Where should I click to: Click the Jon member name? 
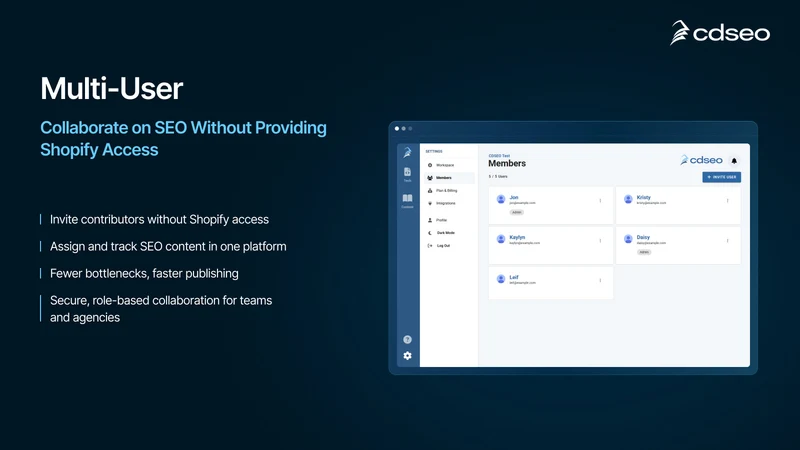(514, 197)
